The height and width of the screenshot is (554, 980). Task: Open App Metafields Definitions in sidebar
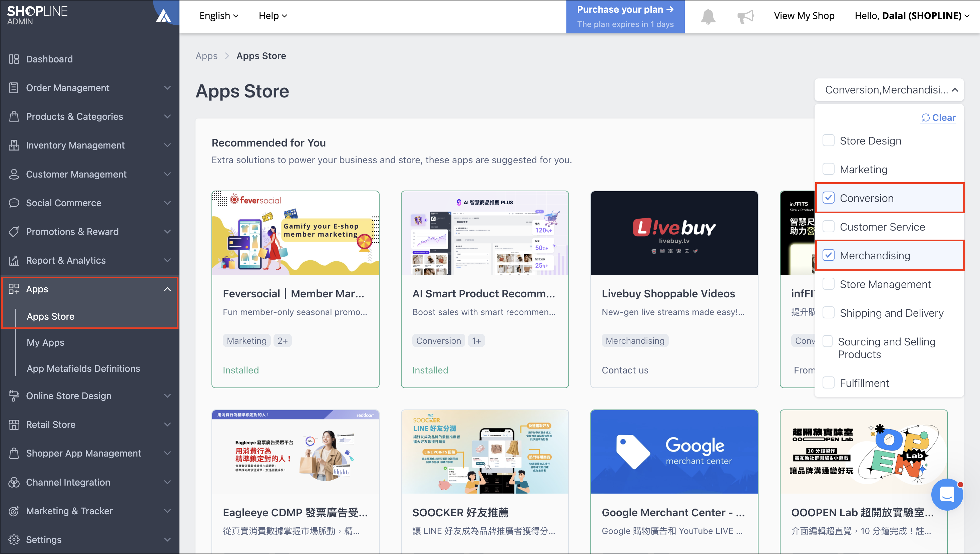click(83, 368)
